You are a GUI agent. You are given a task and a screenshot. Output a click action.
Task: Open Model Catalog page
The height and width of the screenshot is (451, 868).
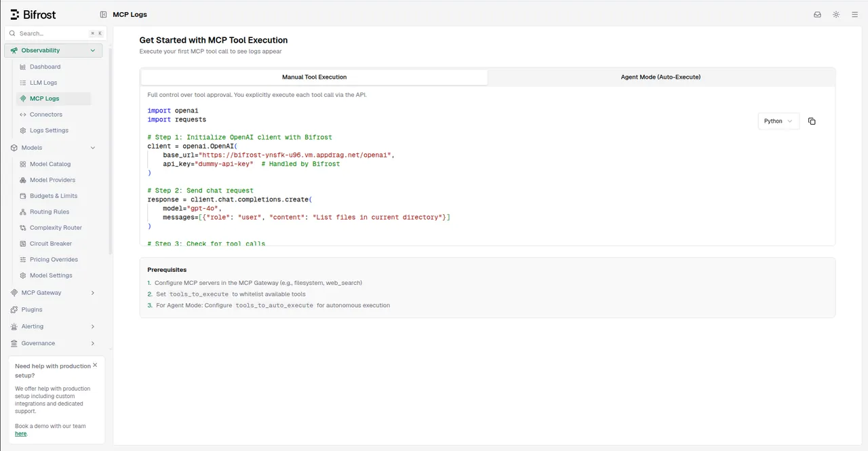pos(50,164)
